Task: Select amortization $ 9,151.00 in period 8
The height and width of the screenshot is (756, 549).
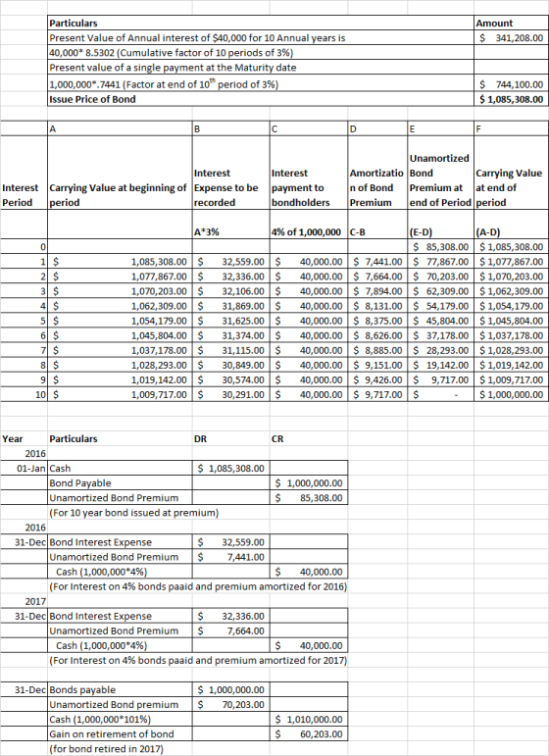Action: (377, 365)
